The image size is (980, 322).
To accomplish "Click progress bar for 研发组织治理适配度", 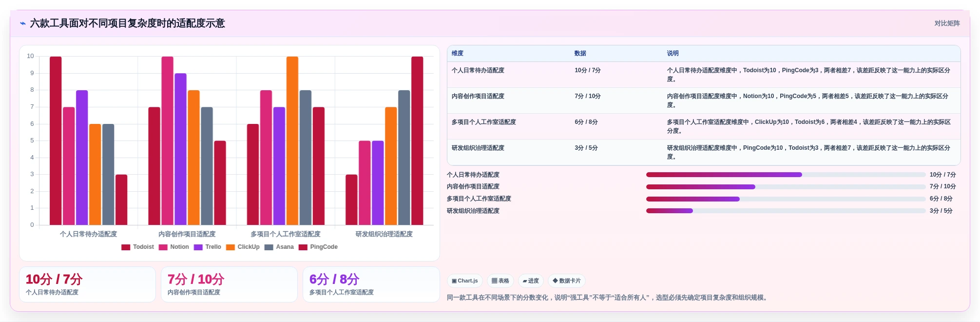I will click(786, 211).
